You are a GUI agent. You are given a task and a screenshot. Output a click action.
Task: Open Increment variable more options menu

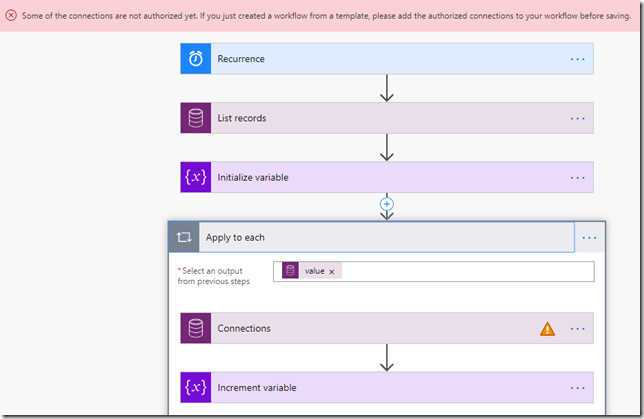click(x=577, y=388)
